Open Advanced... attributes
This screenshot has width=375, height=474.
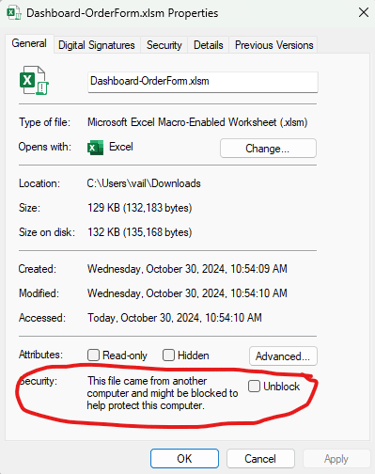283,356
